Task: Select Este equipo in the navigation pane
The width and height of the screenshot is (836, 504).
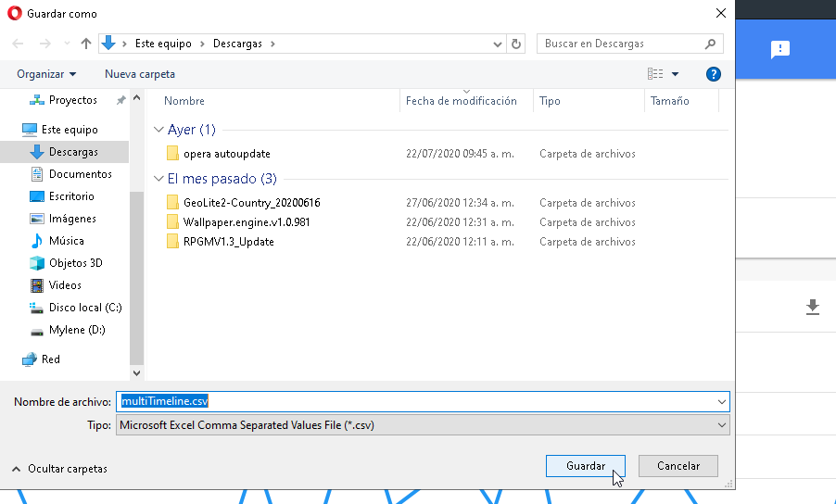Action: tap(70, 130)
